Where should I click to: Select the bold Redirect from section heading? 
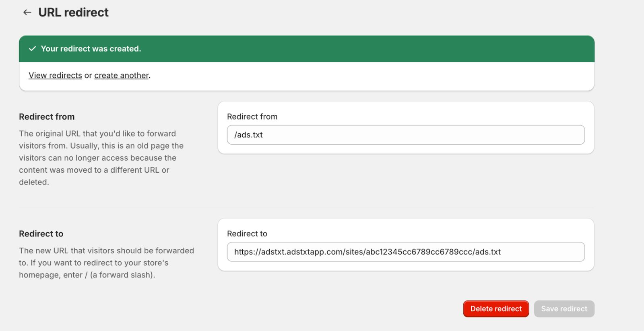47,117
